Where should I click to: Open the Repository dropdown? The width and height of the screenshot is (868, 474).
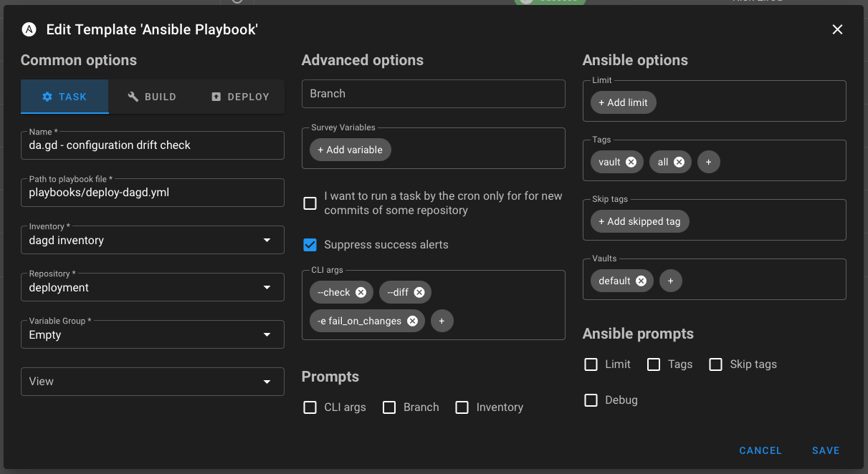pos(153,287)
